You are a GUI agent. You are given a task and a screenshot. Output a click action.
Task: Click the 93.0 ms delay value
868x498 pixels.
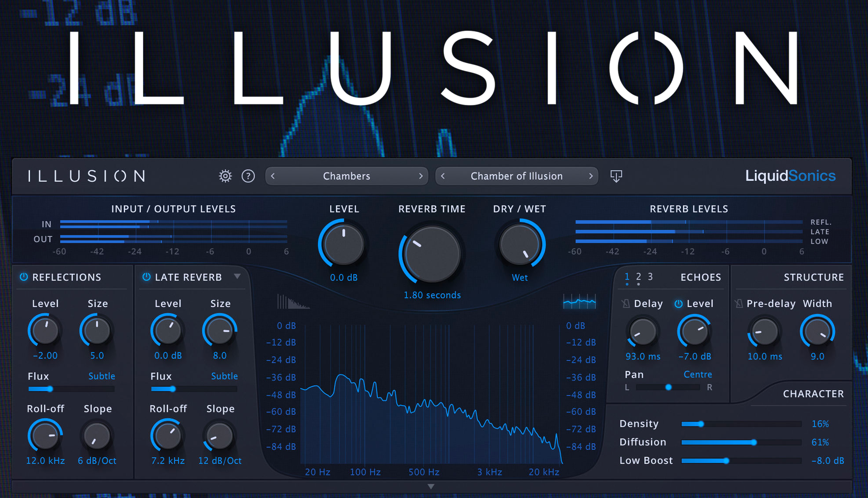(x=643, y=356)
